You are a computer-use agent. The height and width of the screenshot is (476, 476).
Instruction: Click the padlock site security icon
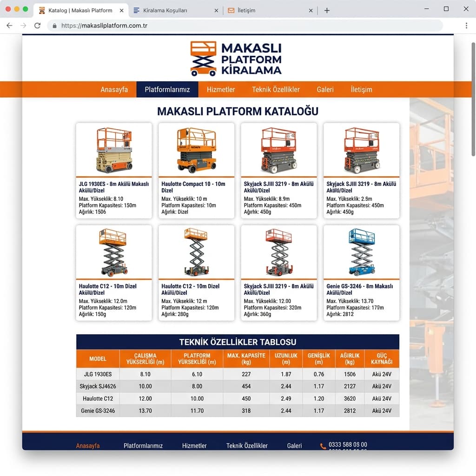pos(54,26)
